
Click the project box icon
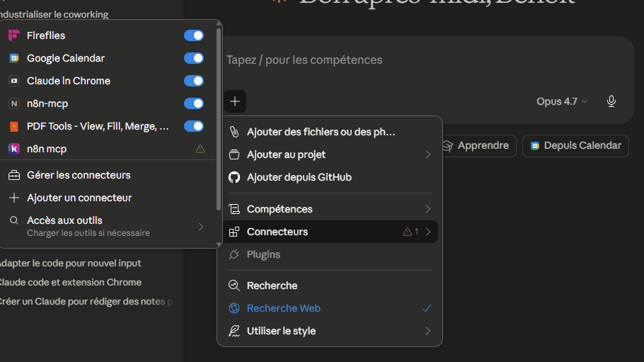pos(234,154)
